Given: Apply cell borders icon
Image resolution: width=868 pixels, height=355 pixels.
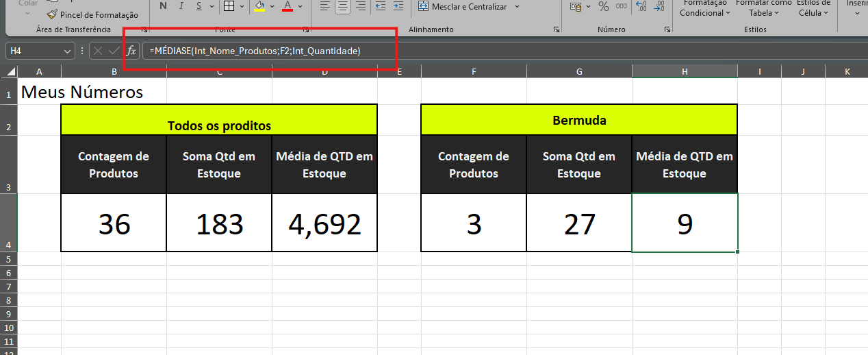Looking at the screenshot, I should [x=229, y=6].
